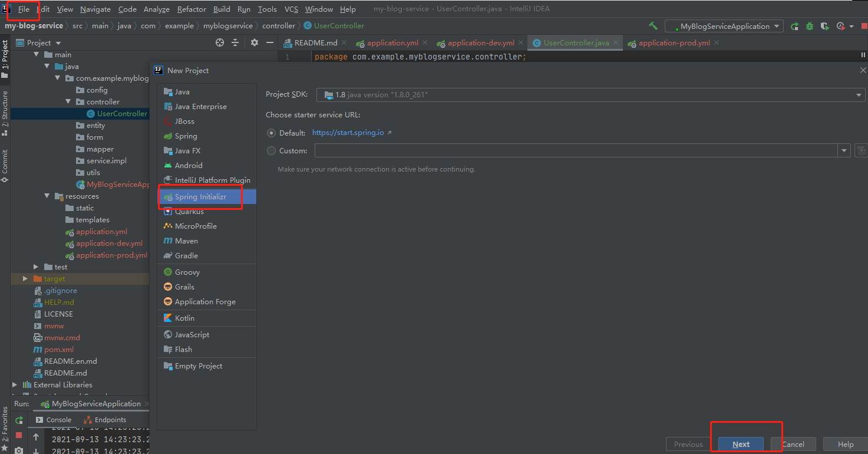
Task: Select the .gitignore file in the tree
Action: [60, 291]
